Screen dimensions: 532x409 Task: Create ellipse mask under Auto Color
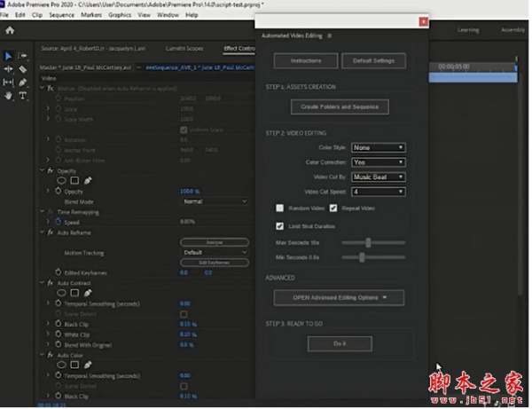[61, 366]
